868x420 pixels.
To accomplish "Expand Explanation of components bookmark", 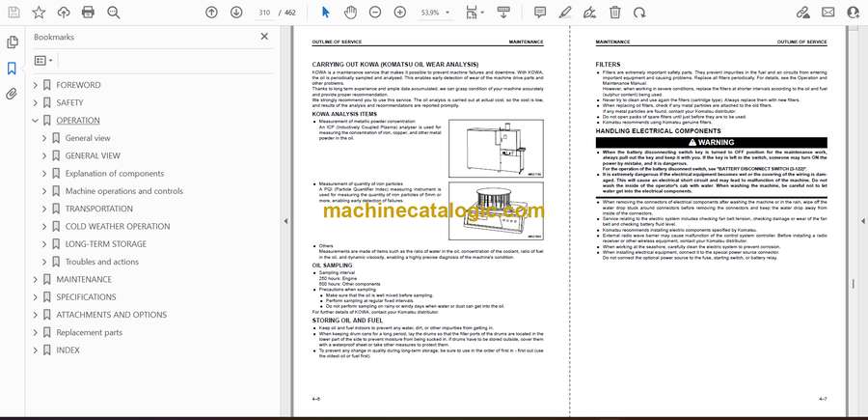I will 44,174.
